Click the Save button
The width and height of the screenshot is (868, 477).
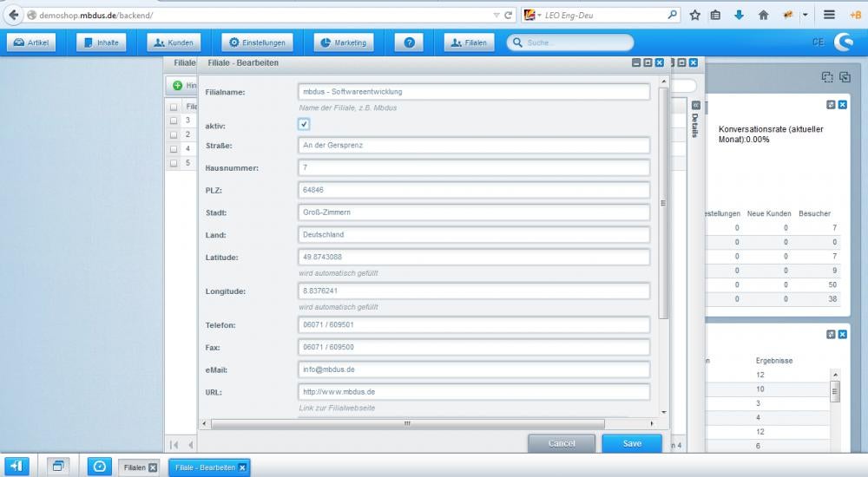click(x=632, y=443)
